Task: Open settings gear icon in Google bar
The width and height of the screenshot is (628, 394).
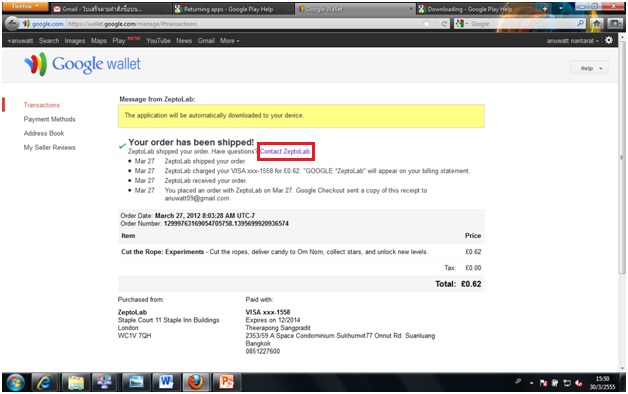Action: tap(609, 40)
